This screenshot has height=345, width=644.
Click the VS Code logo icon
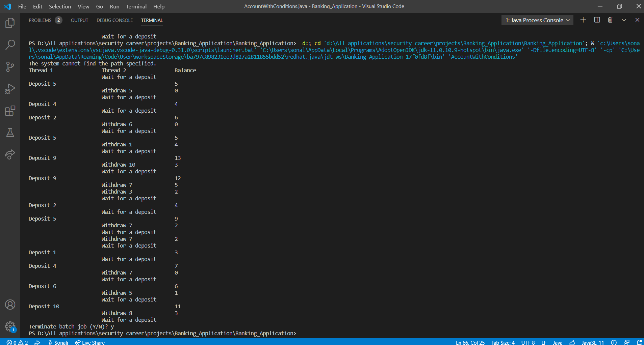click(x=7, y=6)
